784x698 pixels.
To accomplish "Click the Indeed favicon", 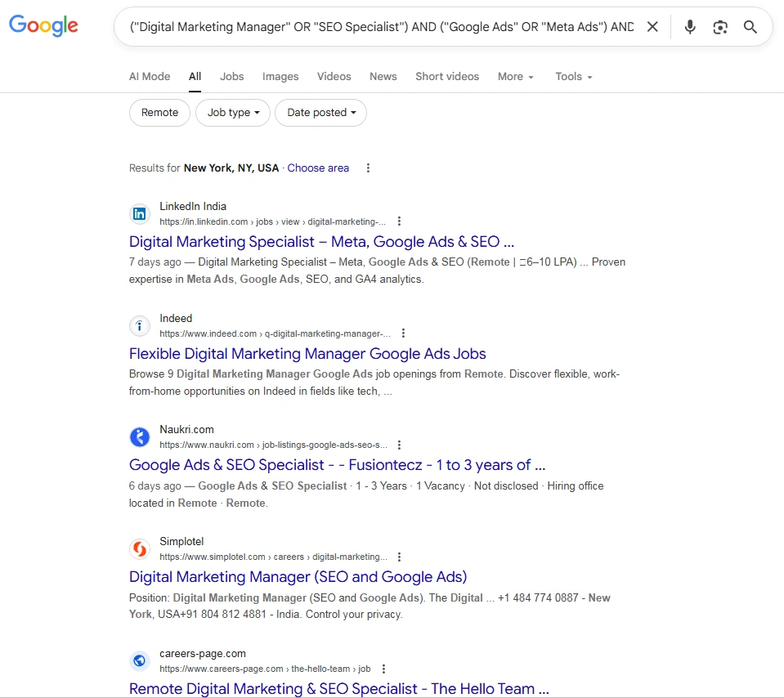I will (x=139, y=325).
